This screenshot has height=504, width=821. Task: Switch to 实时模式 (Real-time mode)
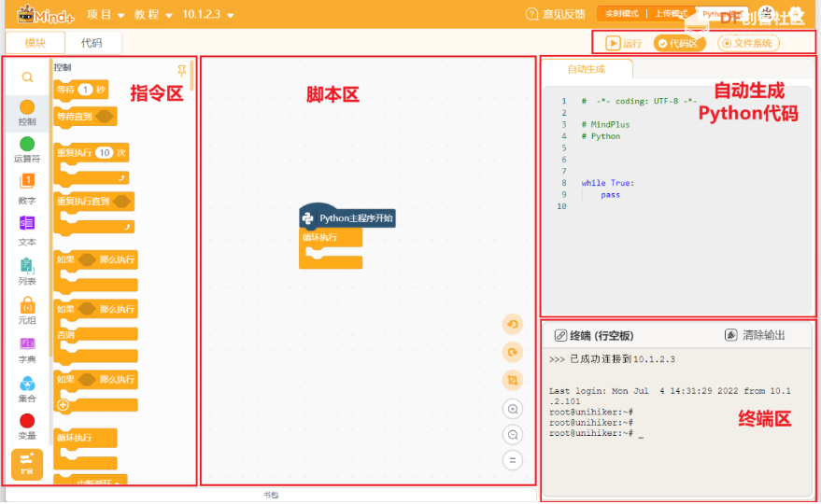click(620, 14)
